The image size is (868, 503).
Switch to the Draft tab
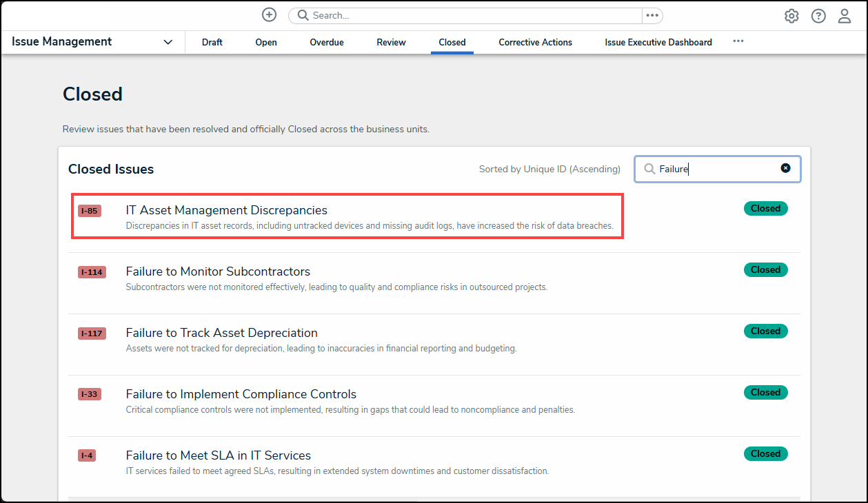212,42
